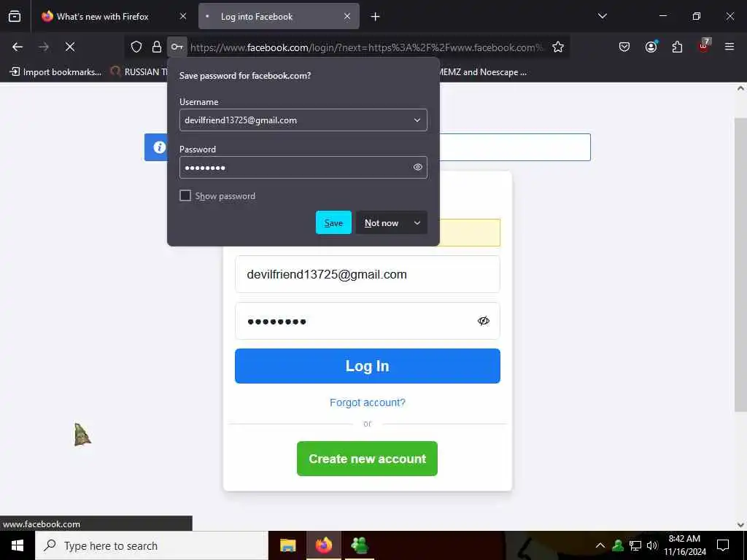Click Password field in save password popup
747x560 pixels.
click(x=303, y=167)
